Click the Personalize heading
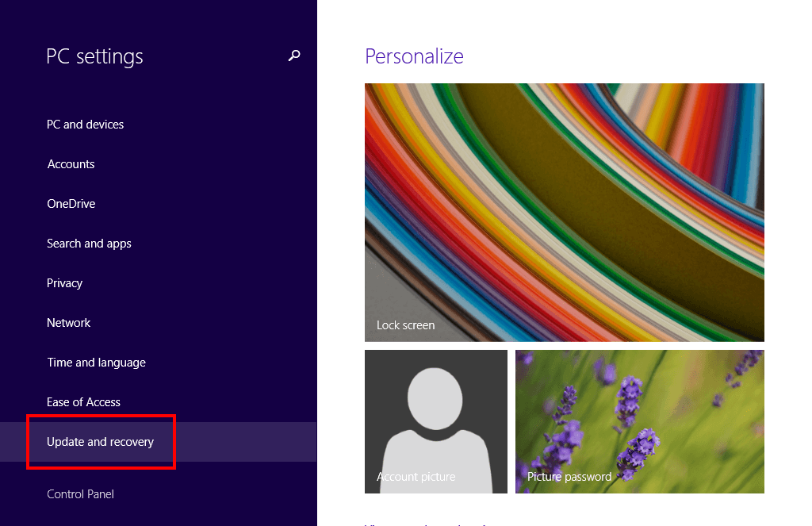 coord(414,56)
